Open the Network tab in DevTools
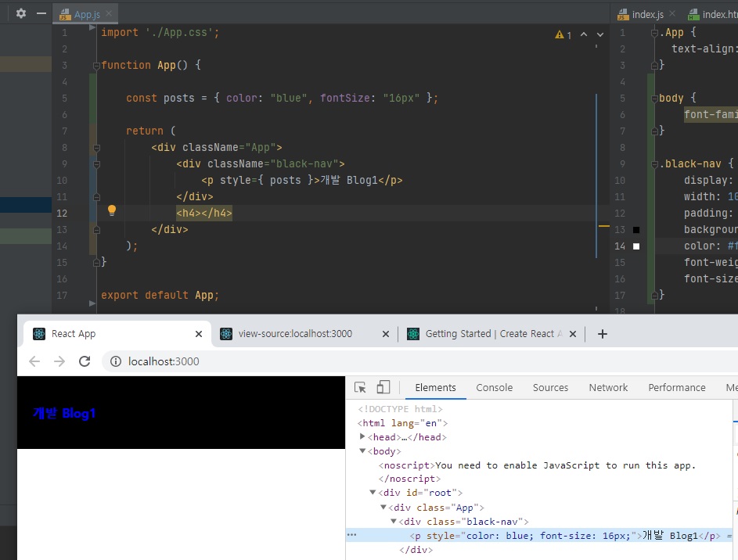The image size is (738, 560). 608,387
